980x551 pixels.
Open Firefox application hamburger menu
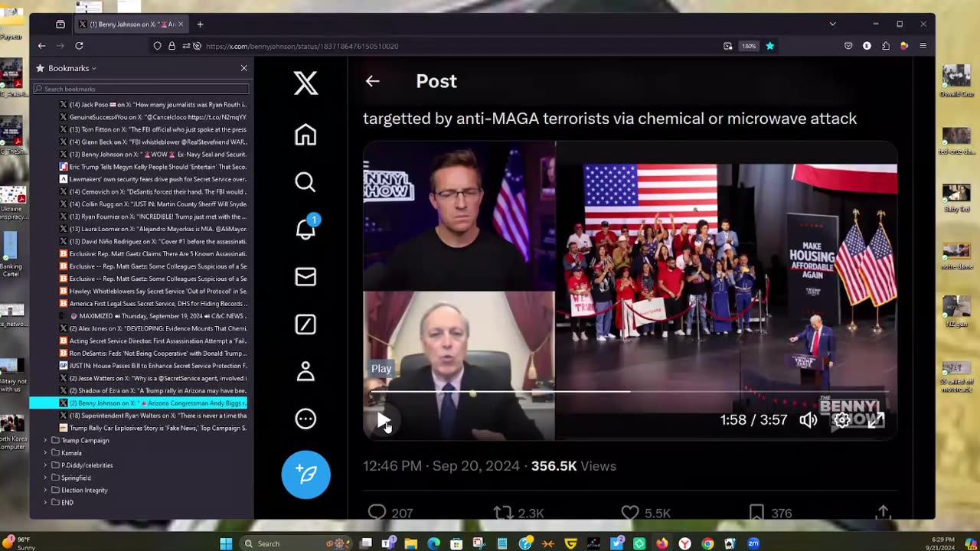point(923,46)
